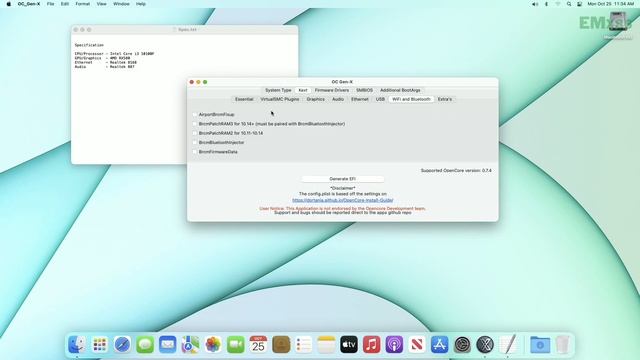Click the OC Gen-X window title bar

pyautogui.click(x=342, y=82)
